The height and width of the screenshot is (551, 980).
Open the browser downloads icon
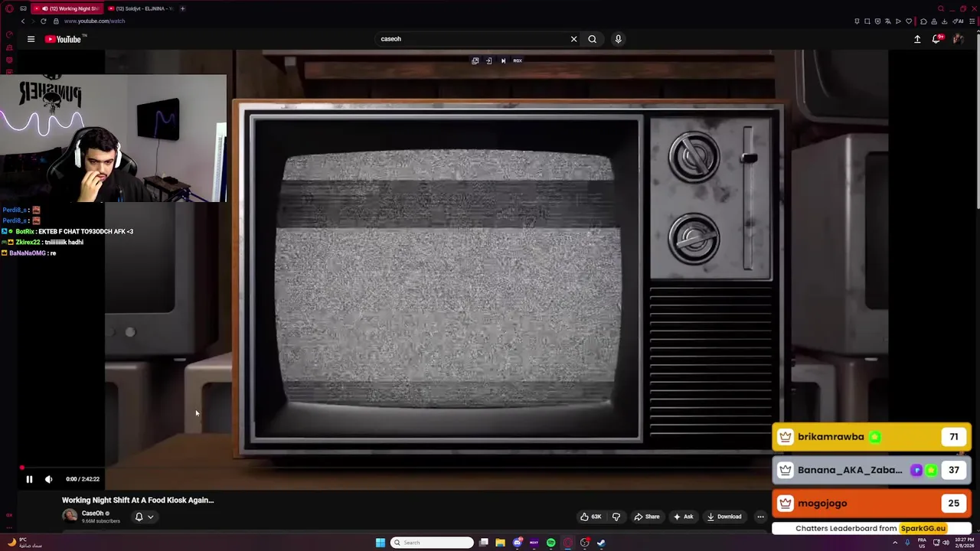click(x=945, y=21)
